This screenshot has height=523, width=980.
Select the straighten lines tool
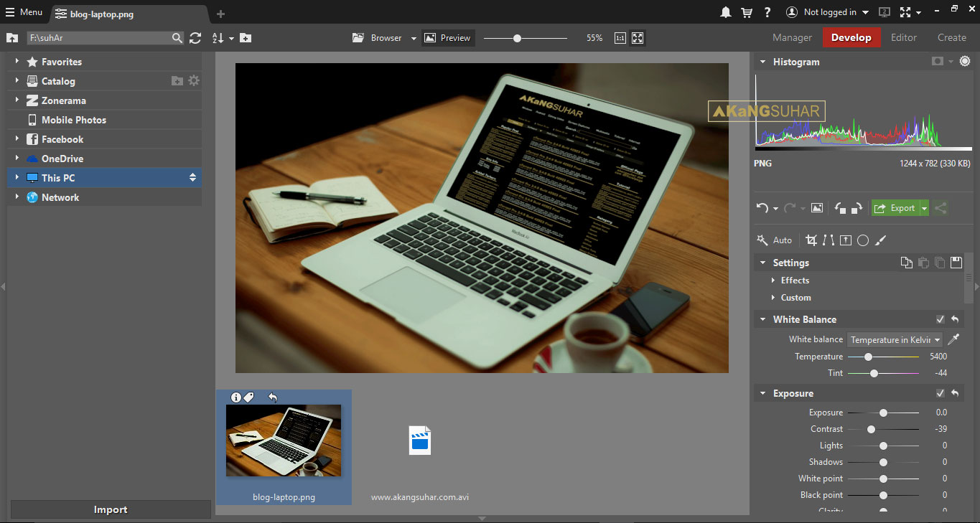click(x=829, y=240)
